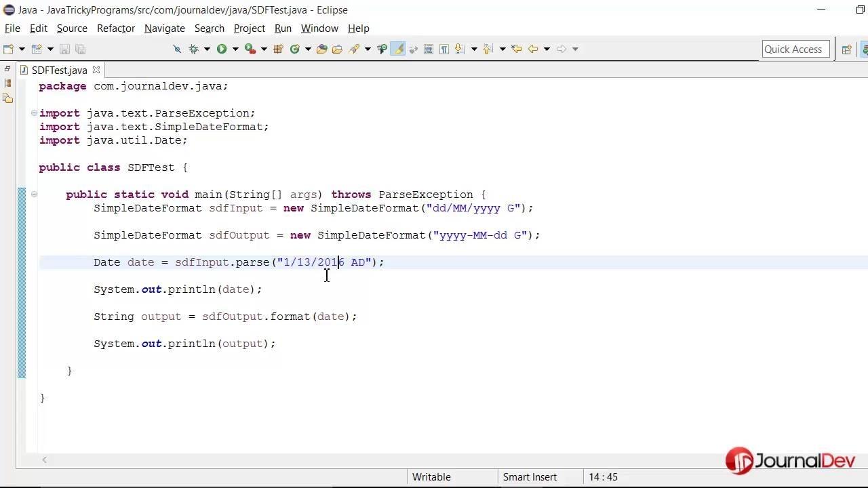
Task: Toggle Block Selection Mode icon
Action: coord(429,49)
